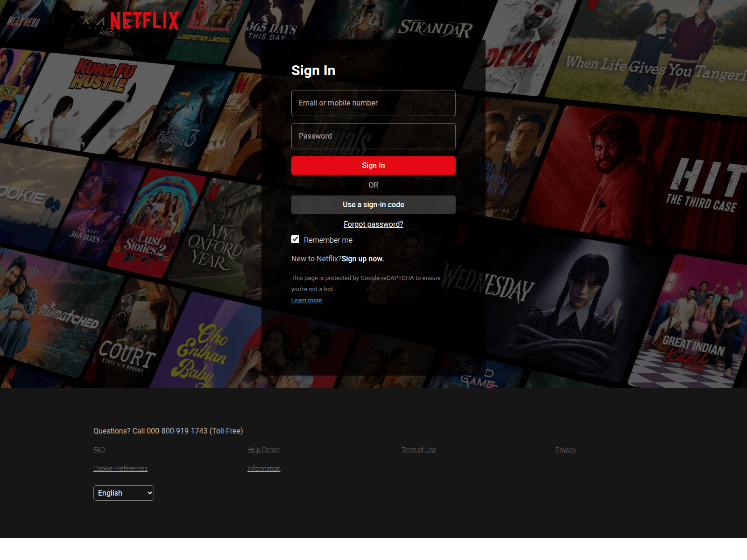Click the Netflix logo
Image resolution: width=747 pixels, height=560 pixels.
point(144,21)
